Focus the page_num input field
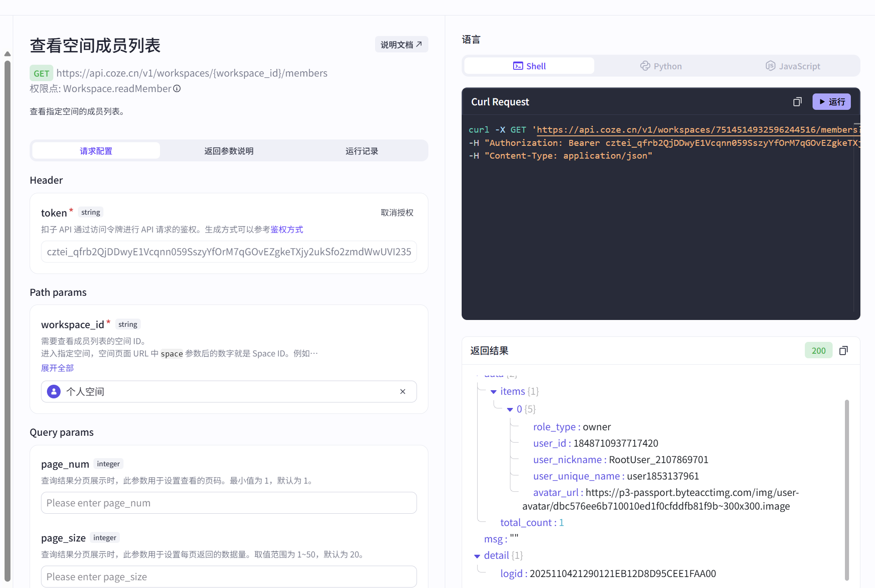Screen dimensions: 875x588 click(x=228, y=503)
